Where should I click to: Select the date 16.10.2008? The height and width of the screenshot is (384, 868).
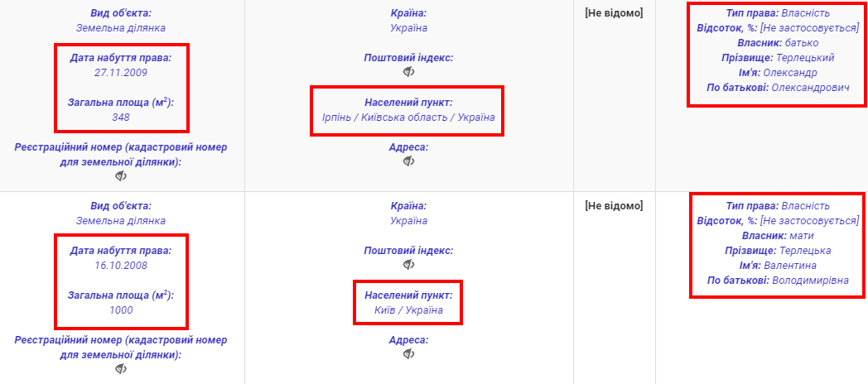pyautogui.click(x=121, y=265)
